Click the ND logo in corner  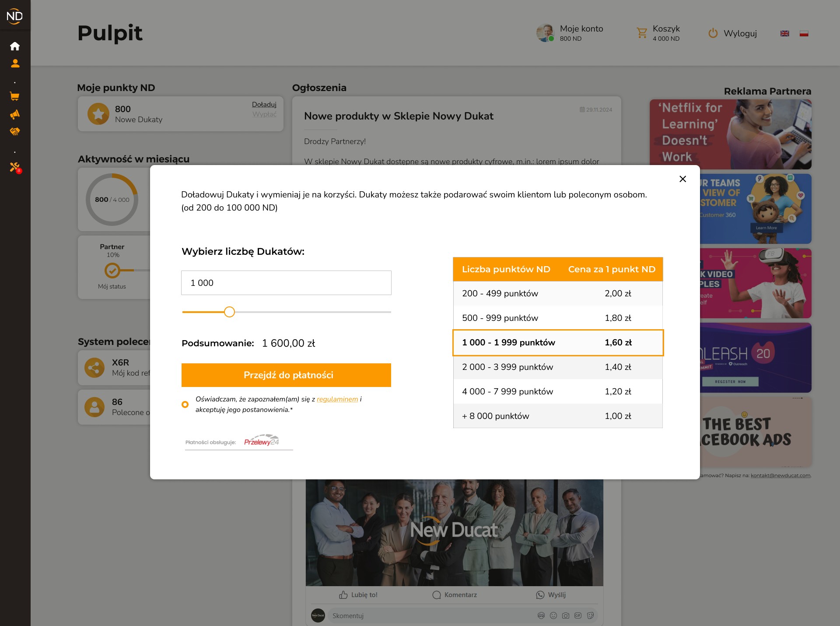[15, 16]
